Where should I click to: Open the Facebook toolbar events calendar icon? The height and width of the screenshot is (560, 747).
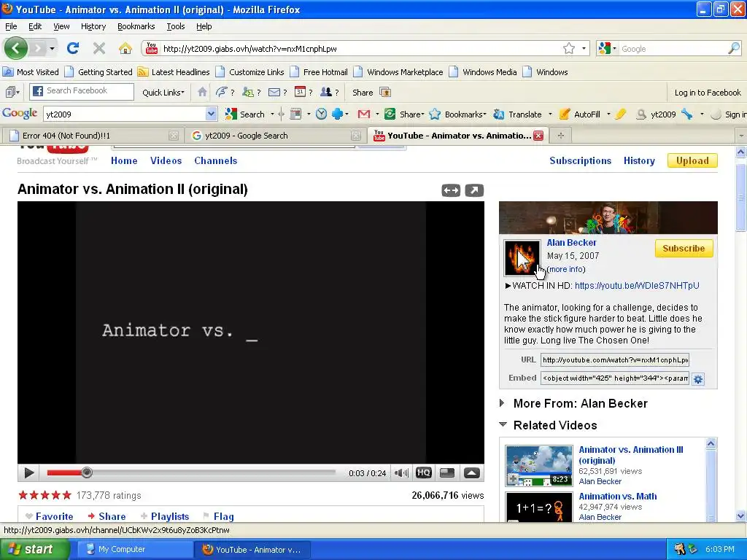[x=300, y=92]
